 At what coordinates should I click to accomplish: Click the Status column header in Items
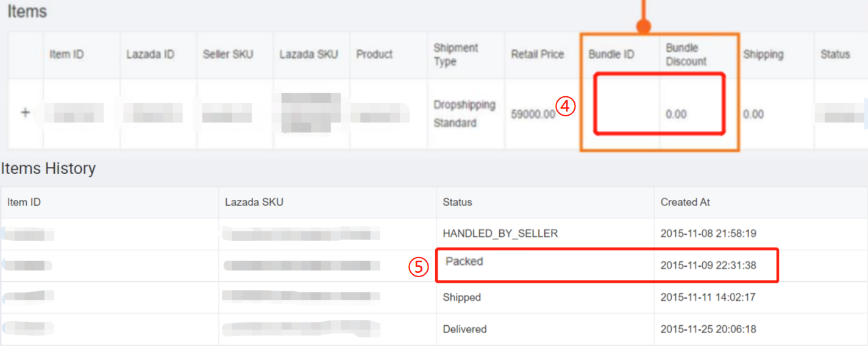tap(835, 54)
